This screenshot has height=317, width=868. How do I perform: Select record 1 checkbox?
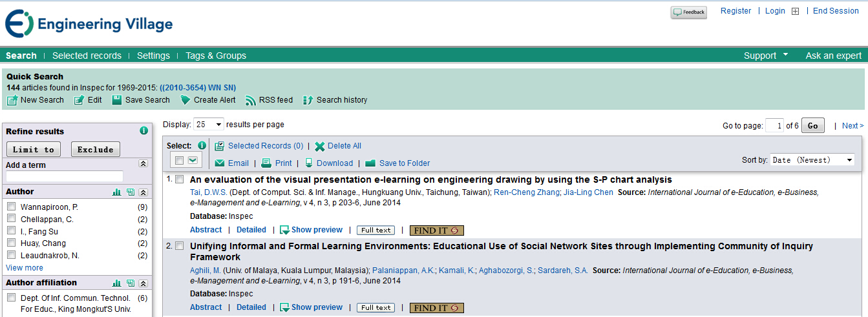180,179
